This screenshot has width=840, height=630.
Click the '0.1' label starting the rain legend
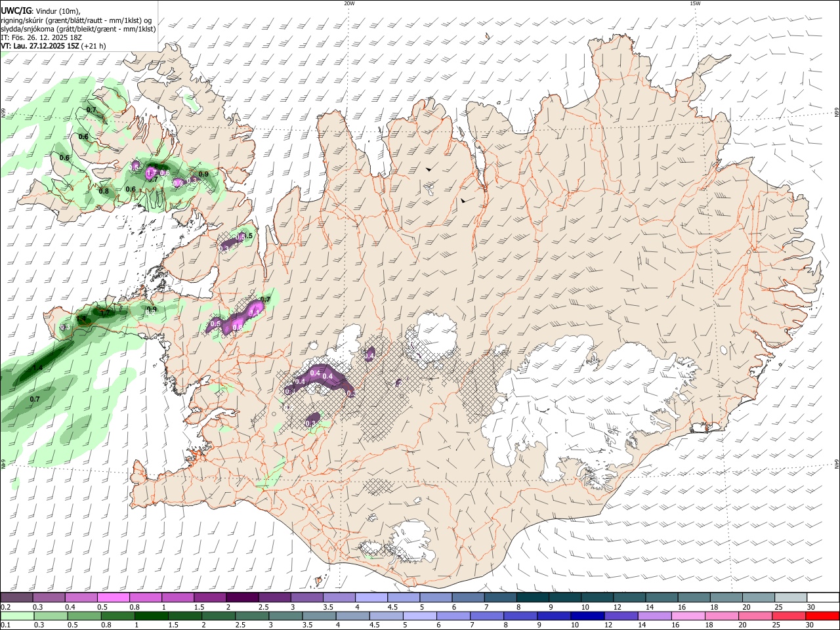6,625
